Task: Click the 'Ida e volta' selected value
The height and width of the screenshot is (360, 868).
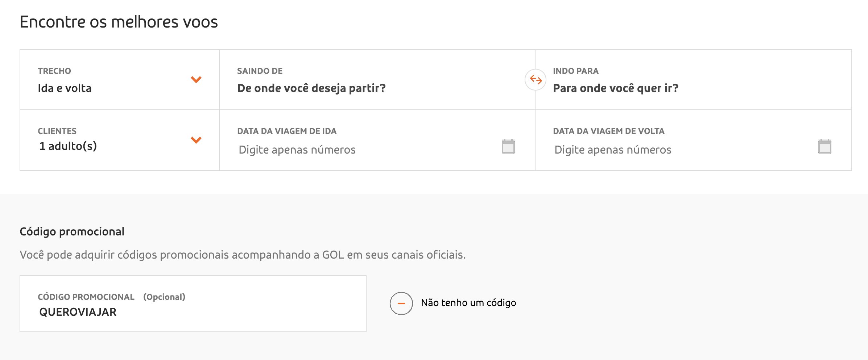Action: (x=65, y=88)
